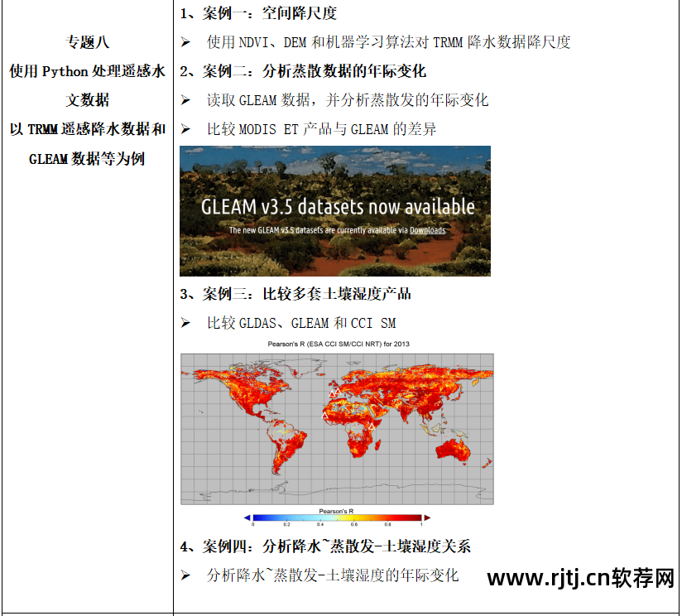Image resolution: width=682 pixels, height=616 pixels.
Task: Click the line '分析降水~蒸散发-土壤湿度的年际变化'
Action: point(333,575)
